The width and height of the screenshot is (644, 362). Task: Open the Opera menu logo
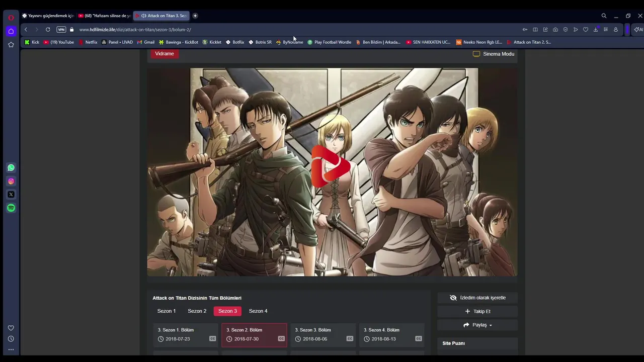[x=11, y=18]
